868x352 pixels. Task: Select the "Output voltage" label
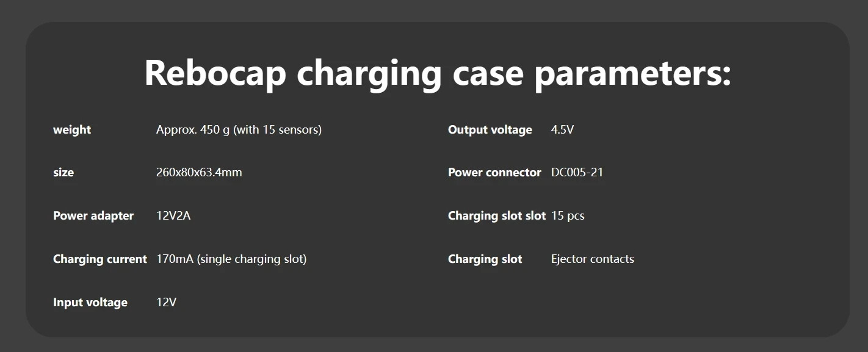pyautogui.click(x=490, y=130)
